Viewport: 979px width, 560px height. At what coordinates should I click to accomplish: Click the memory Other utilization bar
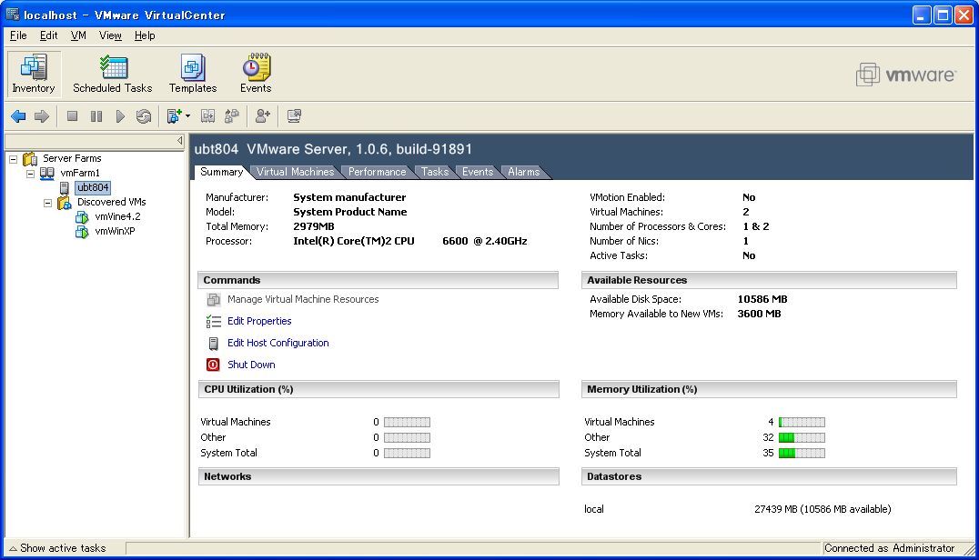(x=802, y=438)
